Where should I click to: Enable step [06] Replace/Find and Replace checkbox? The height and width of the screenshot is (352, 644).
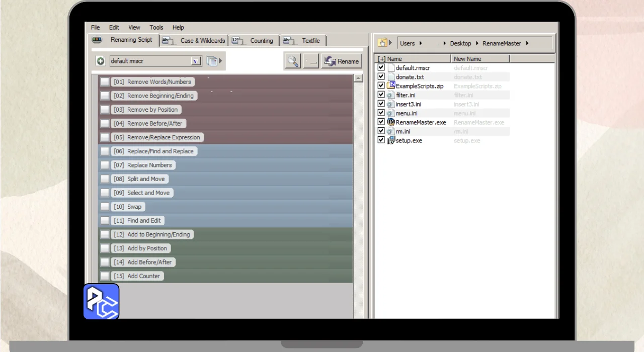click(105, 151)
